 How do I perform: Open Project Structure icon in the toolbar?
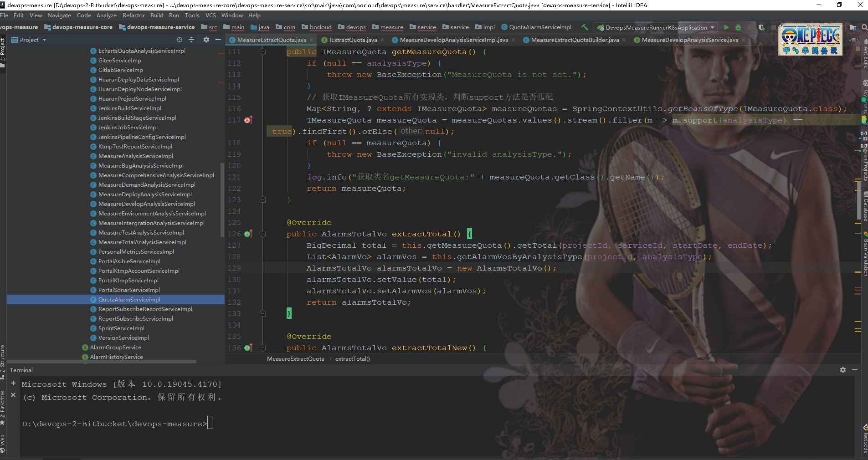pyautogui.click(x=852, y=27)
